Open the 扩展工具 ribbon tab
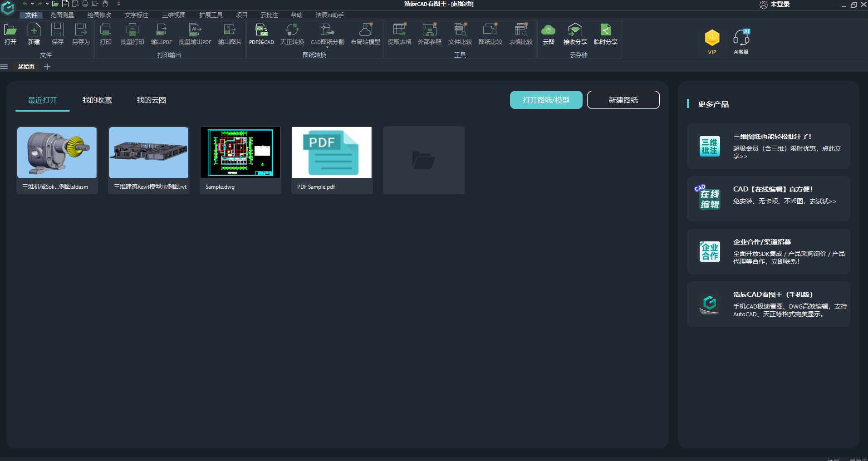The image size is (868, 461). point(211,15)
